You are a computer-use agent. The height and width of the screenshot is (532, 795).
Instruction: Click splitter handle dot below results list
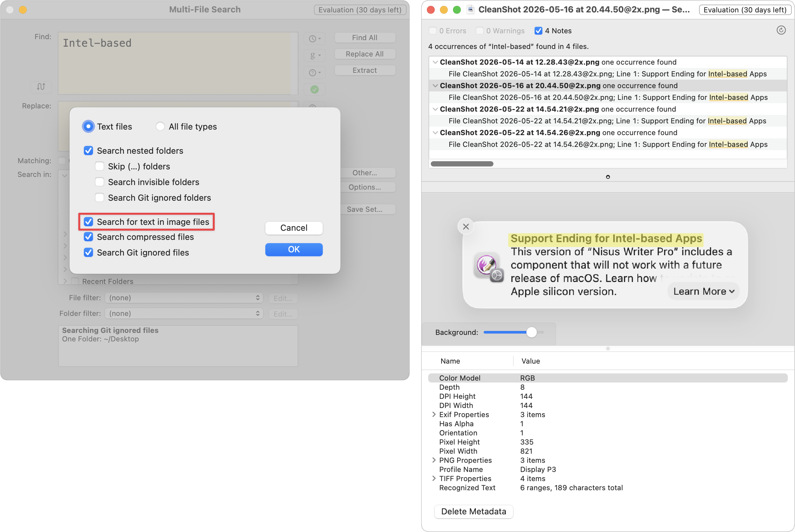(x=608, y=177)
